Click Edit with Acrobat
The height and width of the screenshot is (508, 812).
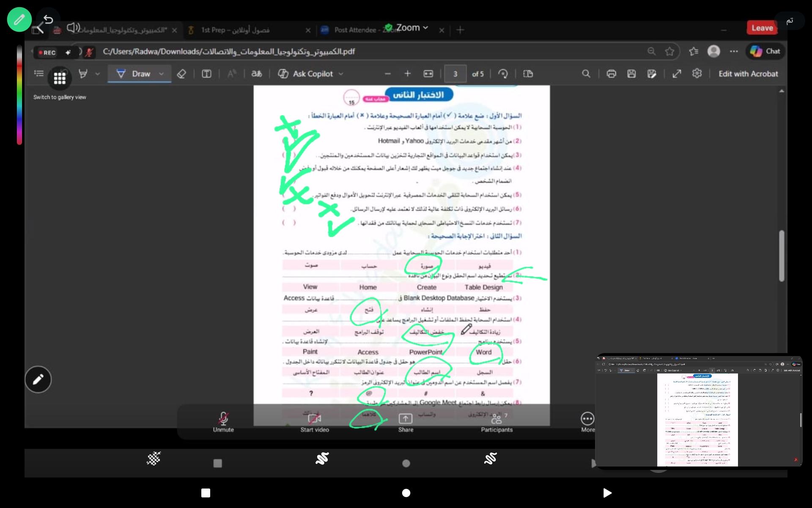point(748,74)
